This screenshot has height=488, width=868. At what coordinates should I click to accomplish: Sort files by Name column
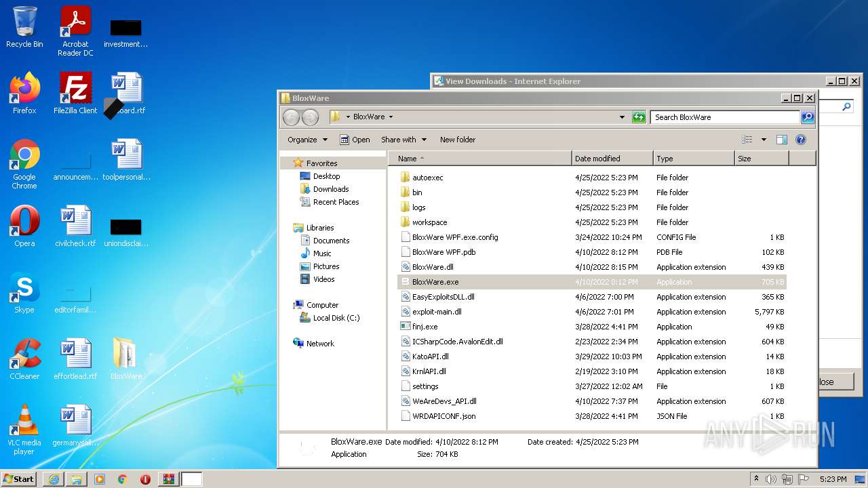coord(480,159)
